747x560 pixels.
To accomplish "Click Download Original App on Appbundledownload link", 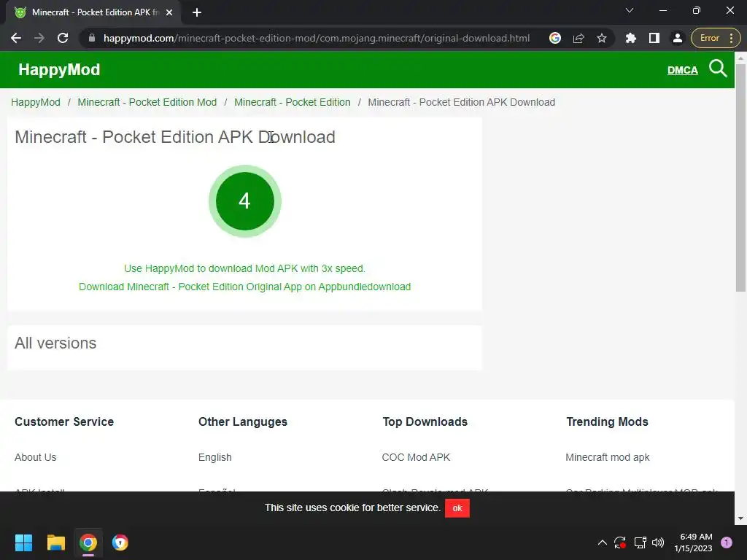I will point(244,287).
